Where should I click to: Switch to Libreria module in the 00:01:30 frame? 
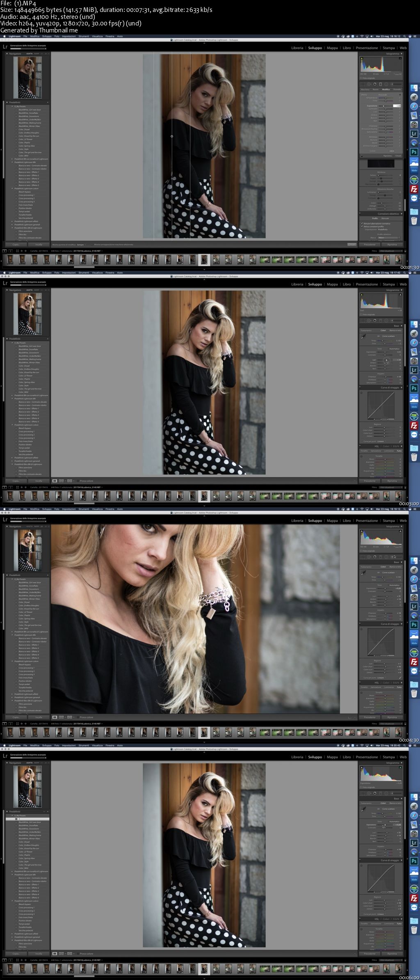coord(297,48)
